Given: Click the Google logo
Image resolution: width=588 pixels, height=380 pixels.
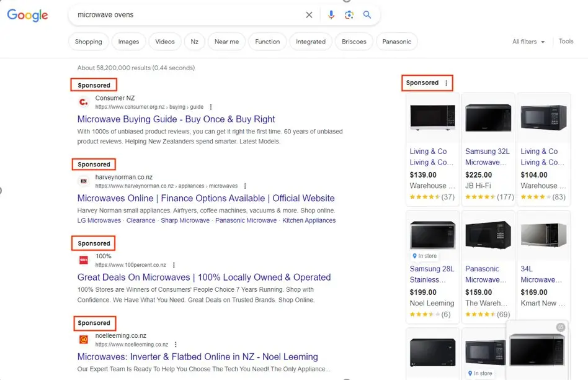Looking at the screenshot, I should pos(27,16).
